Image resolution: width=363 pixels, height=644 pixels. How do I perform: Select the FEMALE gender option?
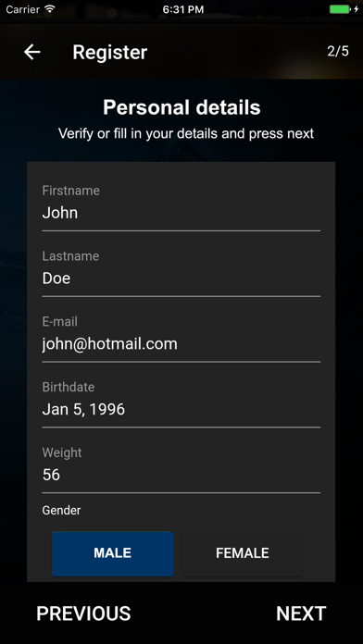[242, 553]
